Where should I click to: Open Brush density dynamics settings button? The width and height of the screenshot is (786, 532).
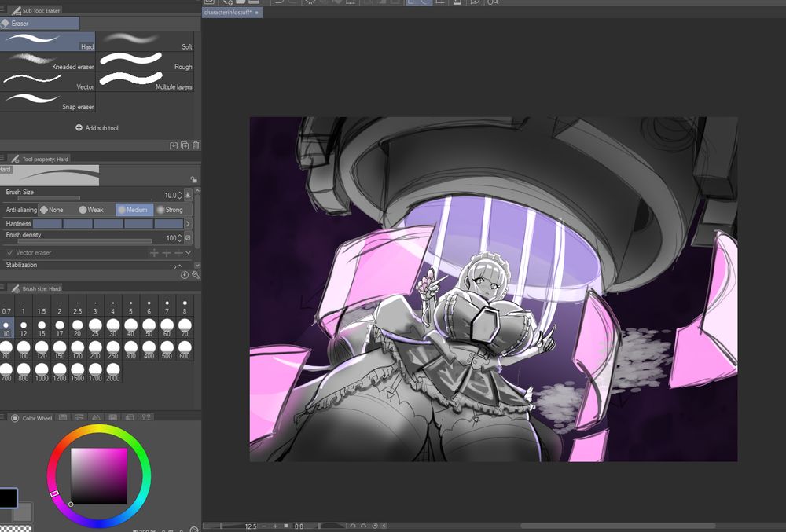[188, 238]
